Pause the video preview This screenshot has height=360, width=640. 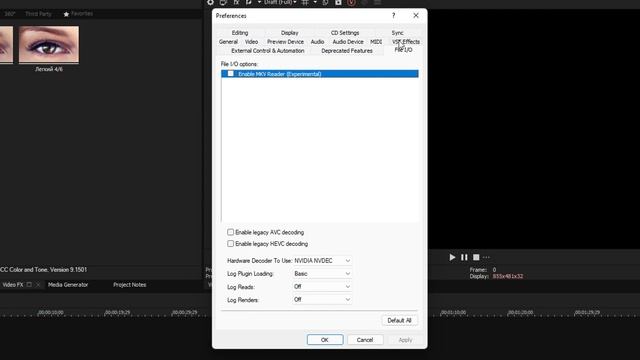464,257
